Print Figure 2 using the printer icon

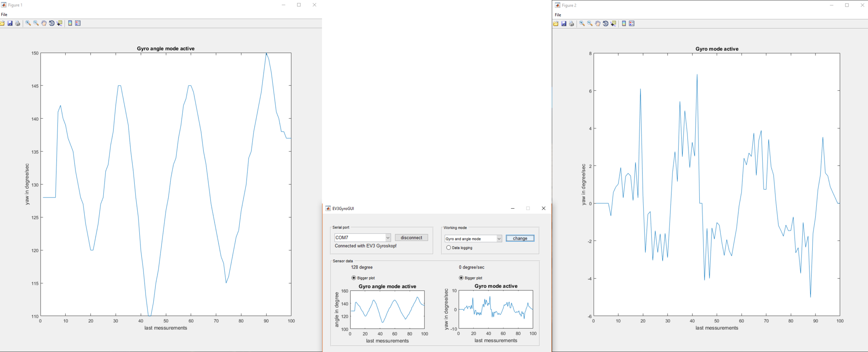point(572,24)
